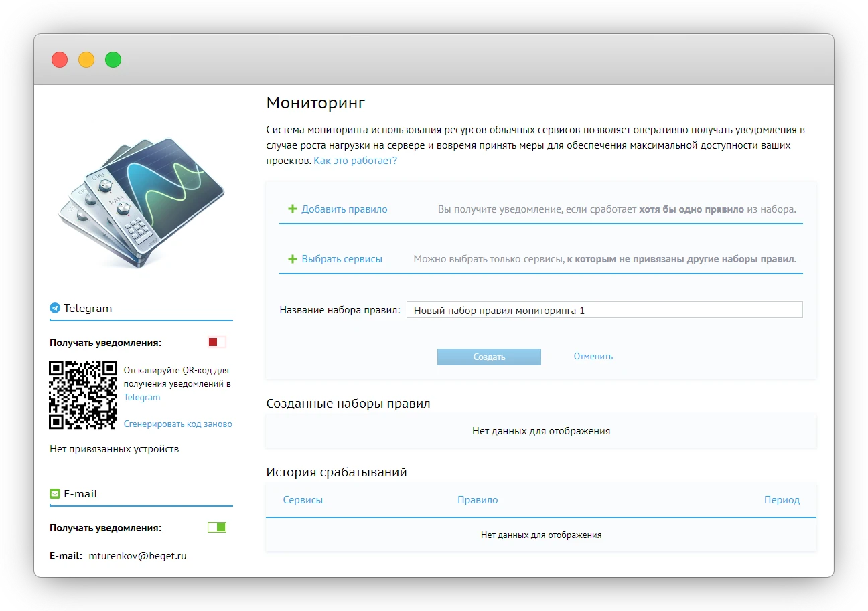Open the Как это работает? link
868x611 pixels.
tap(355, 161)
